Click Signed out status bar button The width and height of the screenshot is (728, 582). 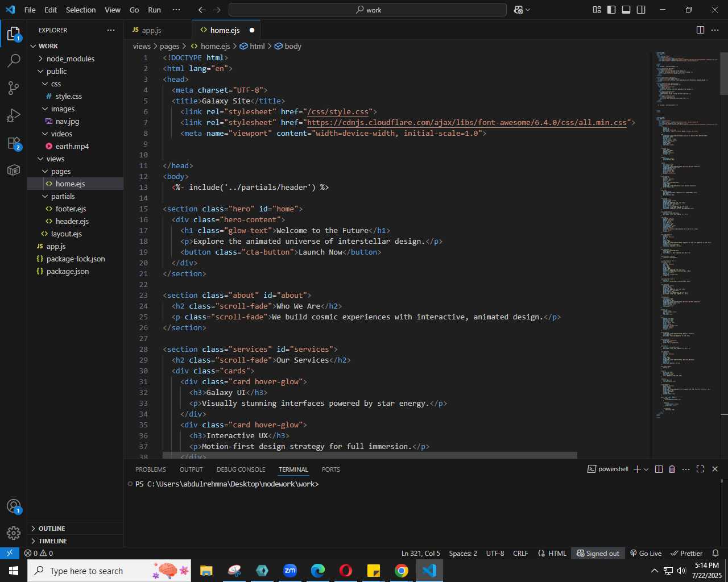pos(598,553)
